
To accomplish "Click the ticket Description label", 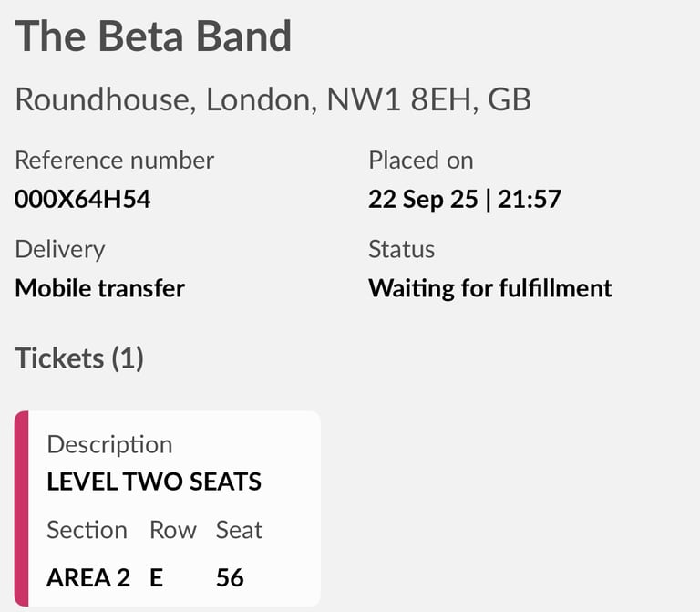I will point(109,445).
